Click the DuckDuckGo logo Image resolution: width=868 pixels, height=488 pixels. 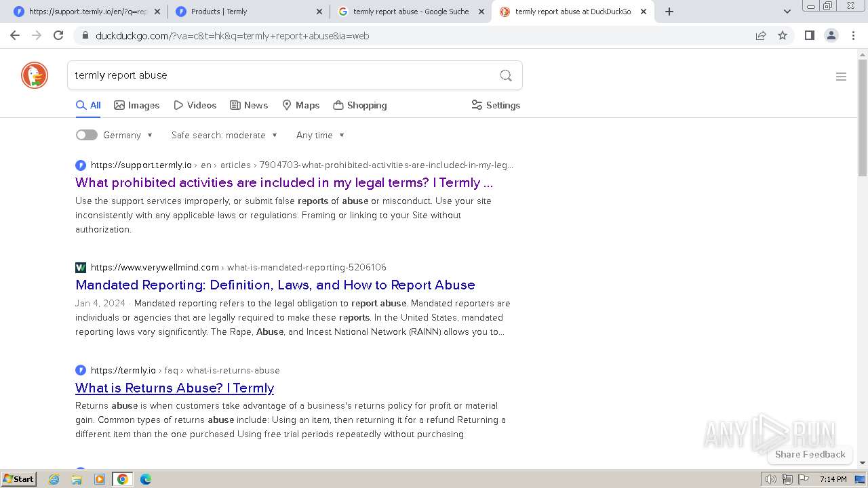(x=35, y=75)
